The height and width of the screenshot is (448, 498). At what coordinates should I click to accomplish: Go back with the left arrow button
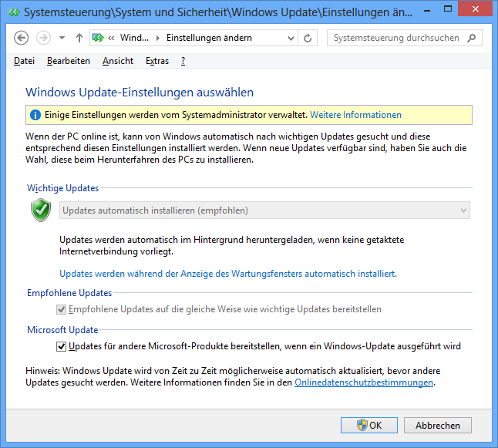click(22, 38)
